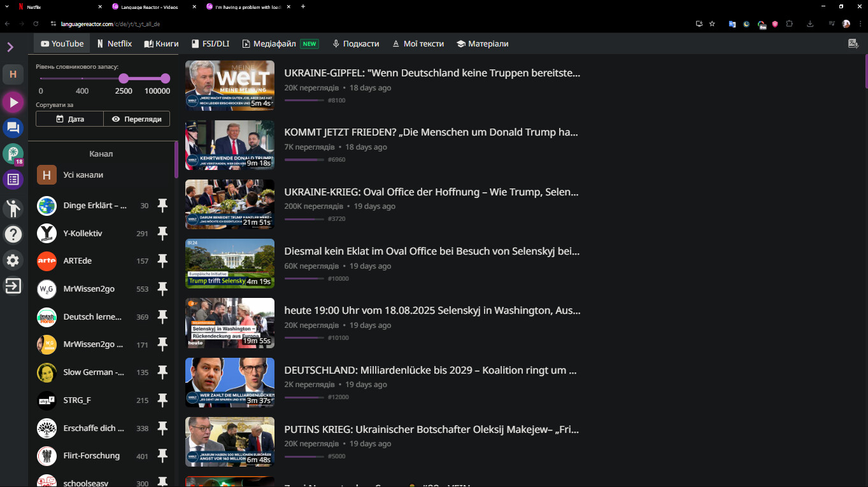Pin the Y-Kollektiv channel
This screenshot has height=487, width=868.
coord(162,233)
